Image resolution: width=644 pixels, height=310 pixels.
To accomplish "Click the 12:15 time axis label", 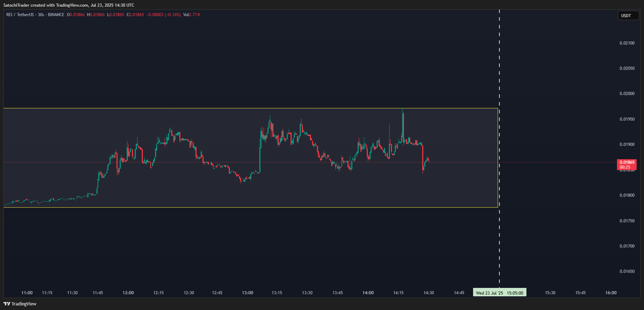I will click(158, 293).
